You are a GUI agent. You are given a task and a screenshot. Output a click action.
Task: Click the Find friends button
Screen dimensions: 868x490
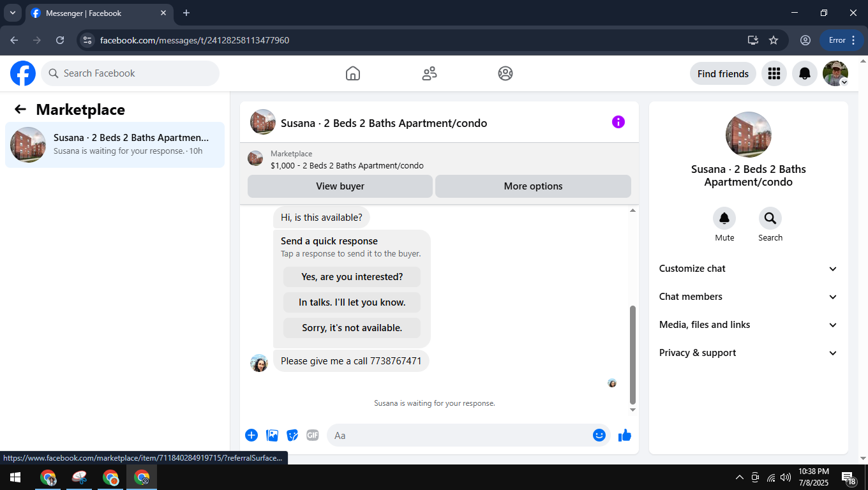723,73
